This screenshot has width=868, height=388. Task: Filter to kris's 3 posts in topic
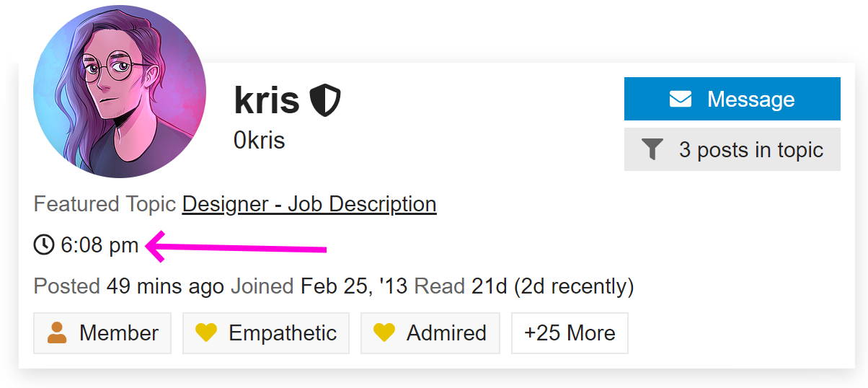(x=732, y=149)
